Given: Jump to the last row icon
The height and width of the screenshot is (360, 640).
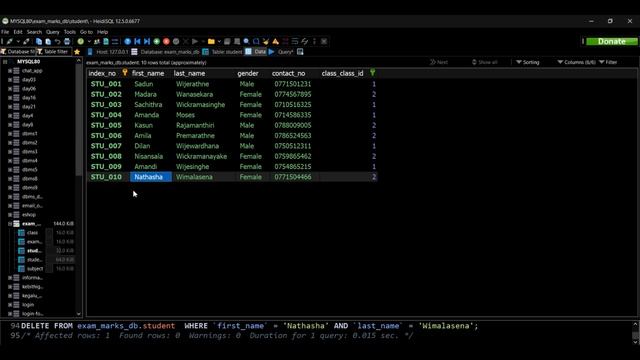Looking at the screenshot, I should pyautogui.click(x=147, y=41).
